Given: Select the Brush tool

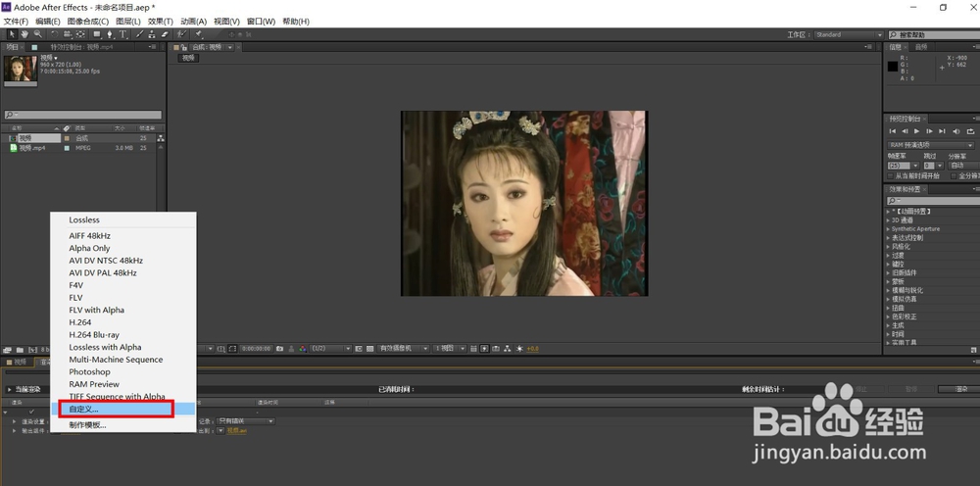Looking at the screenshot, I should tap(139, 34).
